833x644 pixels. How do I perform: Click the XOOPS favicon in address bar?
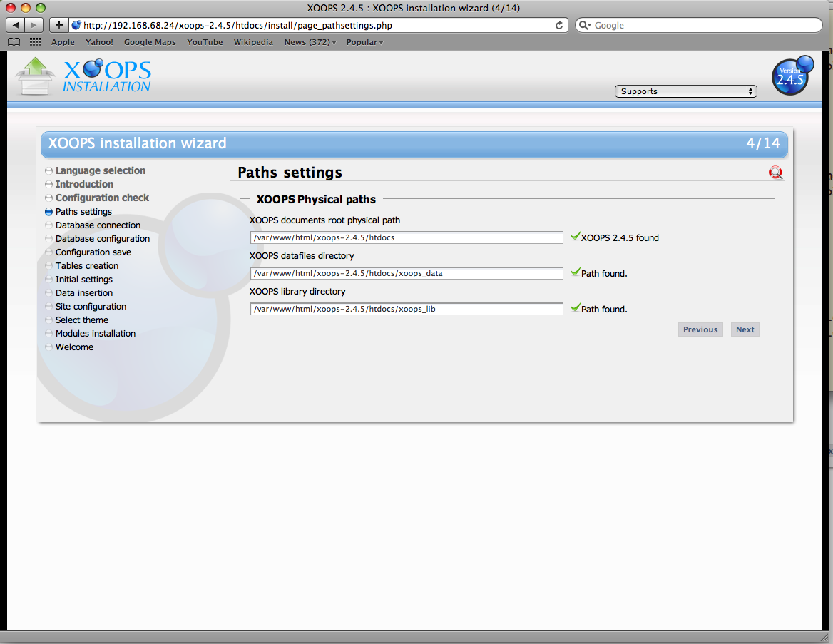pyautogui.click(x=76, y=25)
